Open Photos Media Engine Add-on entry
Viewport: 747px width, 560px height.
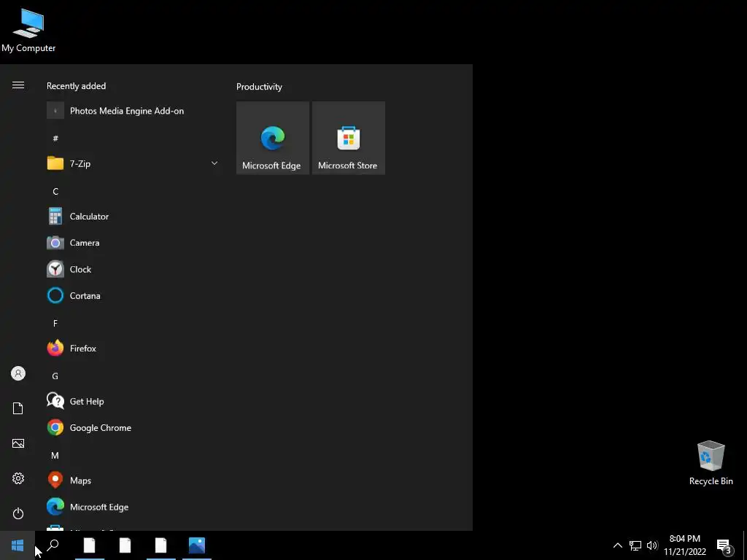pyautogui.click(x=133, y=111)
